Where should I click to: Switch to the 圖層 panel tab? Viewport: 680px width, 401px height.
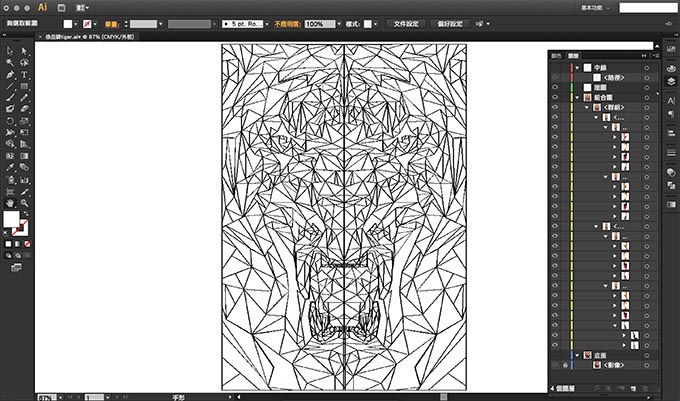tap(573, 55)
